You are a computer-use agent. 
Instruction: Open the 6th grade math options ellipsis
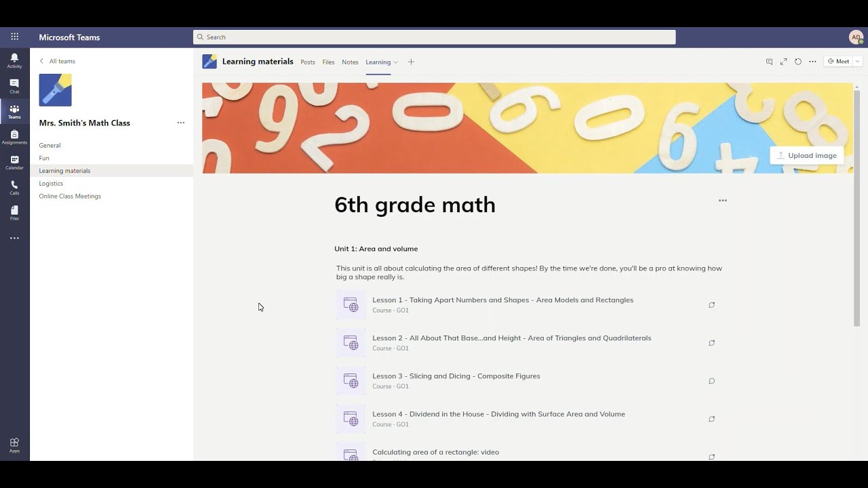(x=723, y=201)
